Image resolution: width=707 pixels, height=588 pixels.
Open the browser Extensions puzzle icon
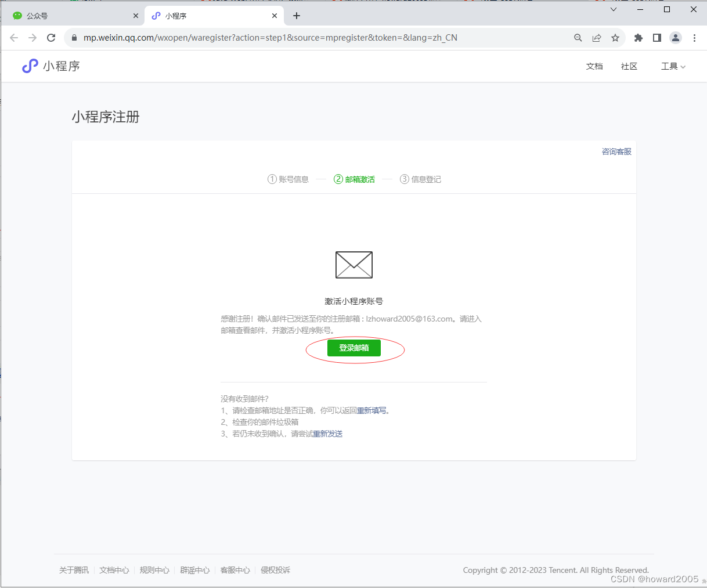pyautogui.click(x=638, y=37)
